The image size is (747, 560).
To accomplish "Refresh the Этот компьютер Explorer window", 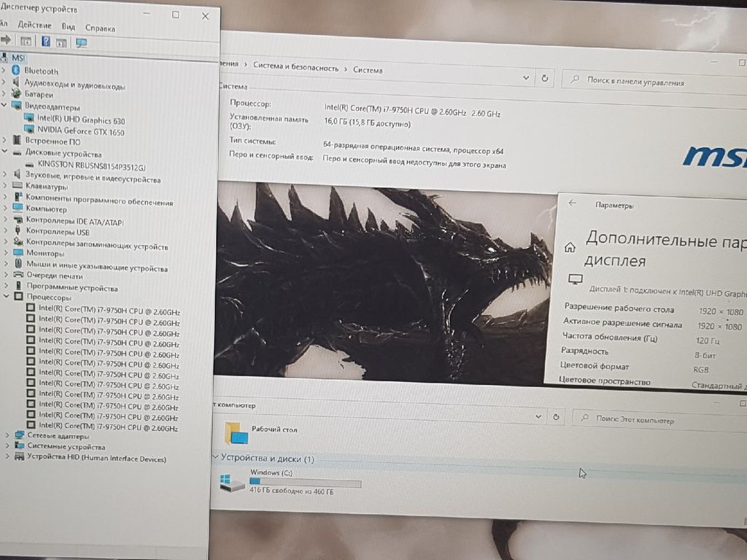I will tap(556, 417).
